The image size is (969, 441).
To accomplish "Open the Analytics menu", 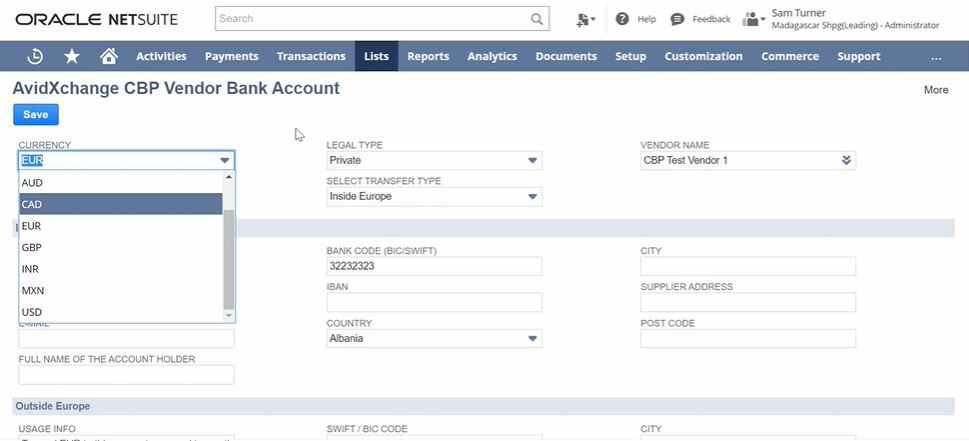I will 493,56.
